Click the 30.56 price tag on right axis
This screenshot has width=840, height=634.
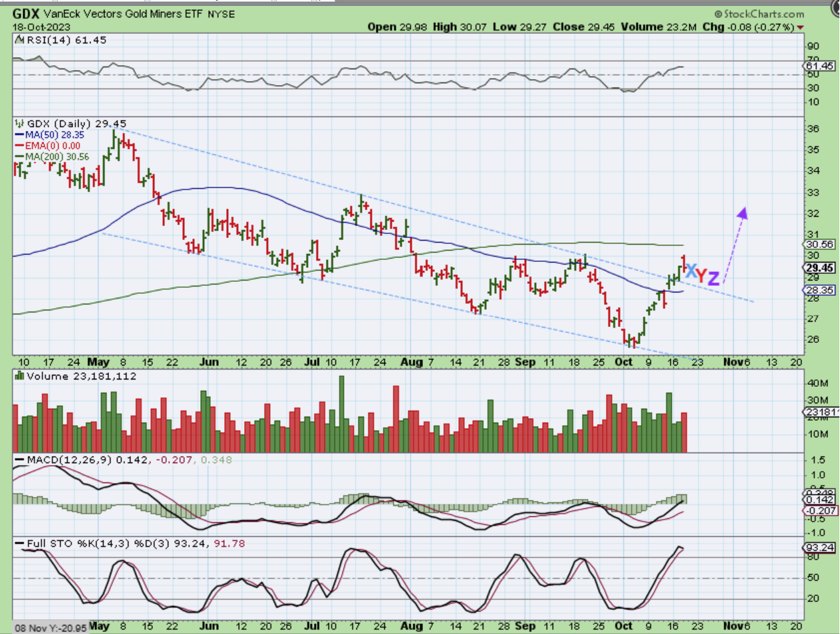pyautogui.click(x=819, y=244)
